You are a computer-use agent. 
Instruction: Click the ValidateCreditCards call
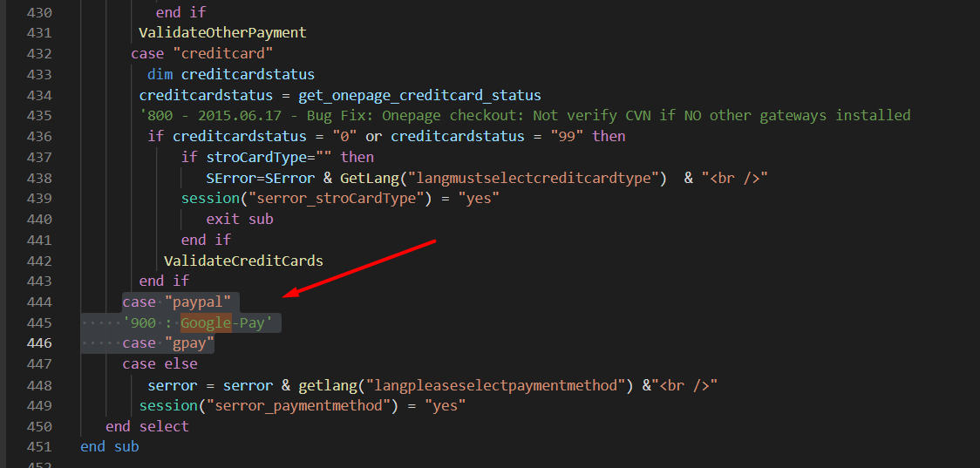coord(244,261)
